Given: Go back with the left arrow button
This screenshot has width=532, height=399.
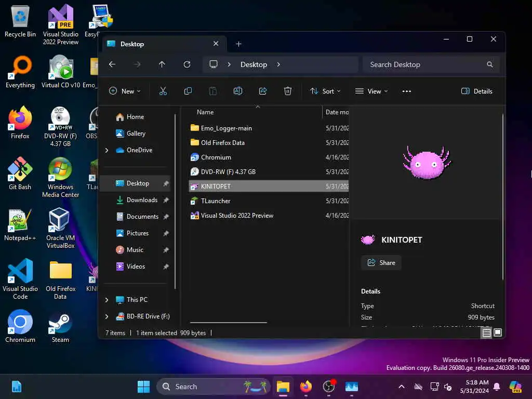Looking at the screenshot, I should pos(112,64).
